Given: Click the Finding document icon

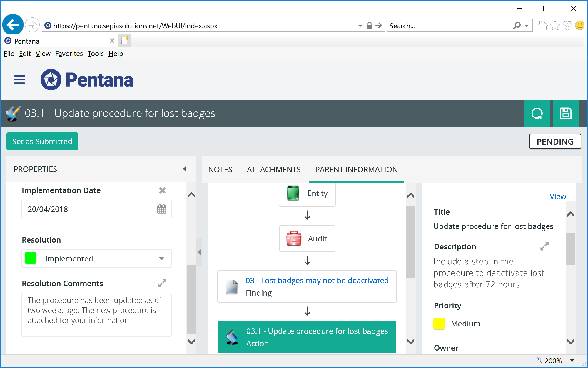Looking at the screenshot, I should pyautogui.click(x=232, y=286).
